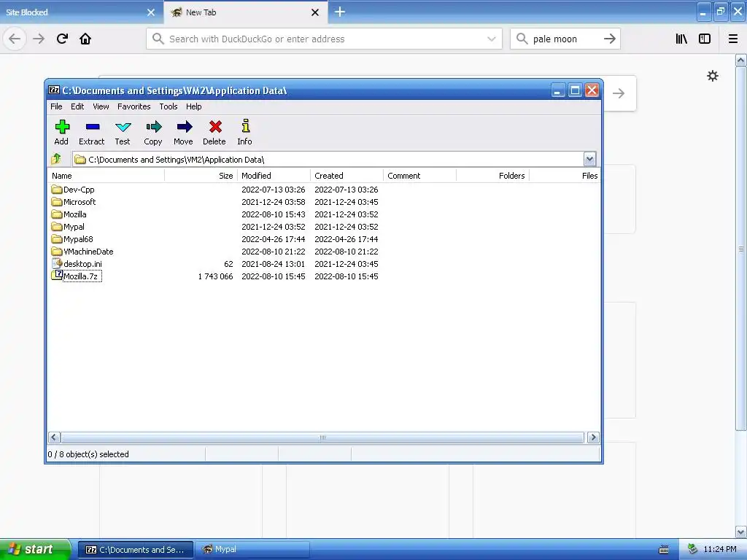
Task: Open a new browser tab
Action: point(340,12)
